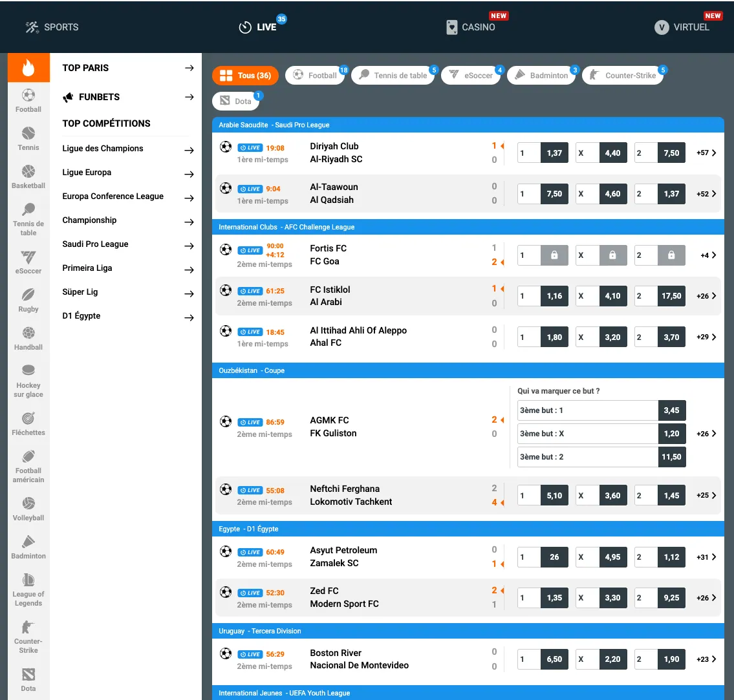734x700 pixels.
Task: Select Football in the sports sidebar
Action: click(28, 101)
